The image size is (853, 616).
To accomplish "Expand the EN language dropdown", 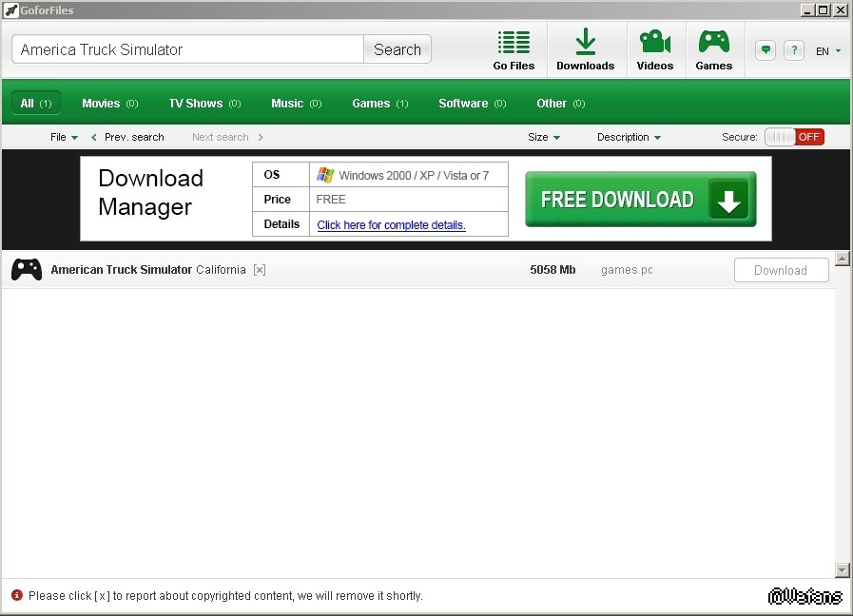I will (x=828, y=51).
